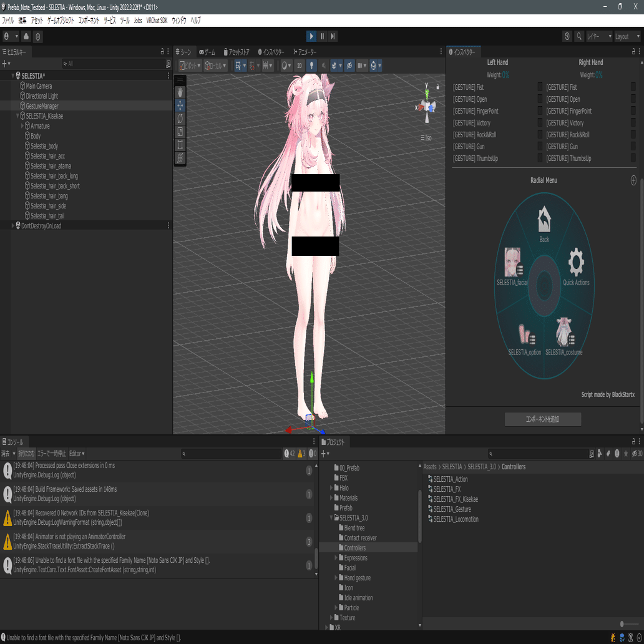Viewport: 644px width, 644px height.
Task: Click the console 消去 clear button
Action: pos(6,454)
